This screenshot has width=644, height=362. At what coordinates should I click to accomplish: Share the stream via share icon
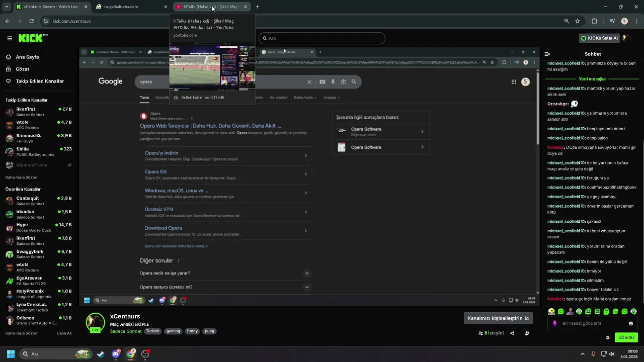512,333
